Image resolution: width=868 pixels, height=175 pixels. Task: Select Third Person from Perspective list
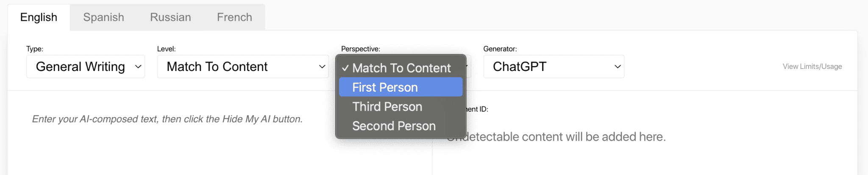(x=387, y=107)
